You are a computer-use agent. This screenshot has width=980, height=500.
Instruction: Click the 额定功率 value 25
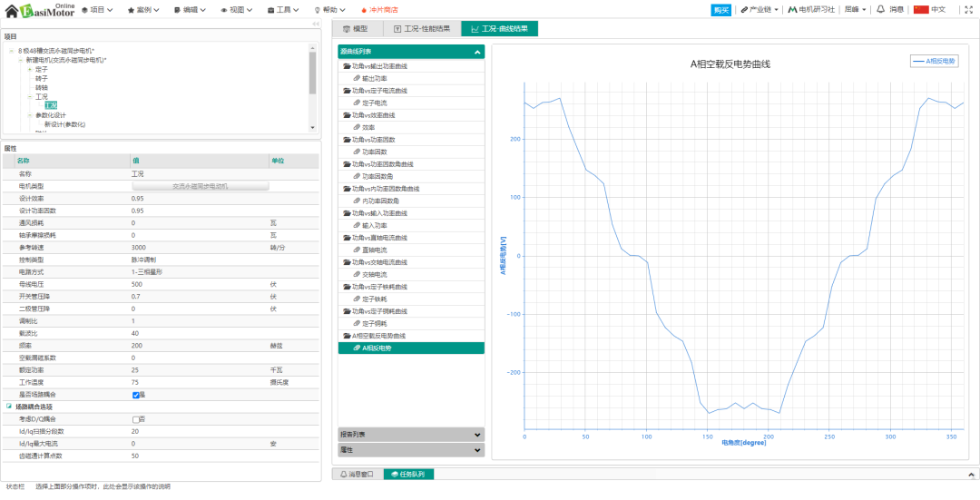pos(135,370)
